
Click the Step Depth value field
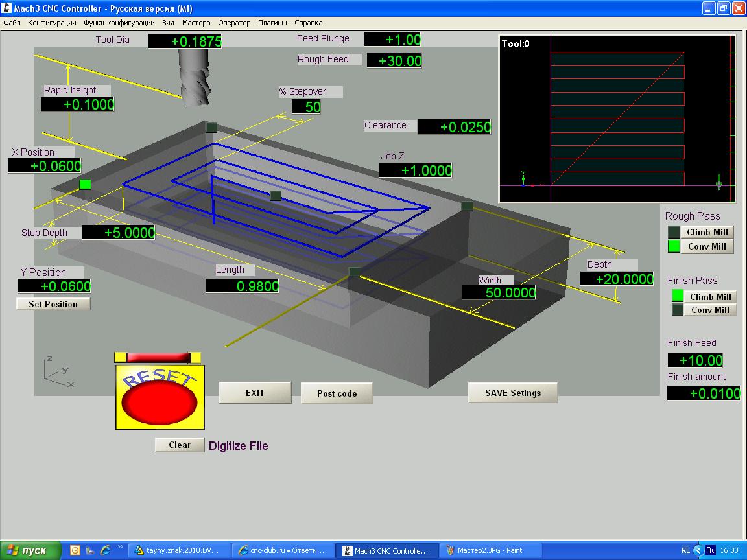click(x=119, y=233)
